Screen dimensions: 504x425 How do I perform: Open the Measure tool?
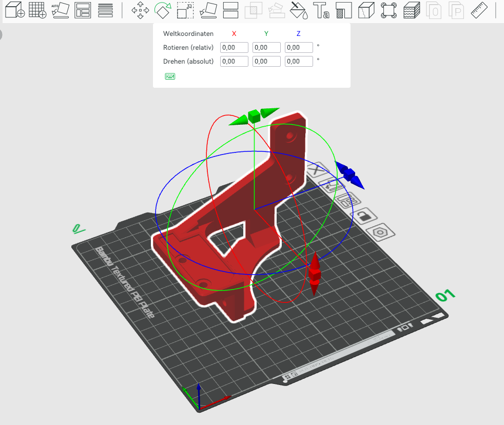coord(478,10)
